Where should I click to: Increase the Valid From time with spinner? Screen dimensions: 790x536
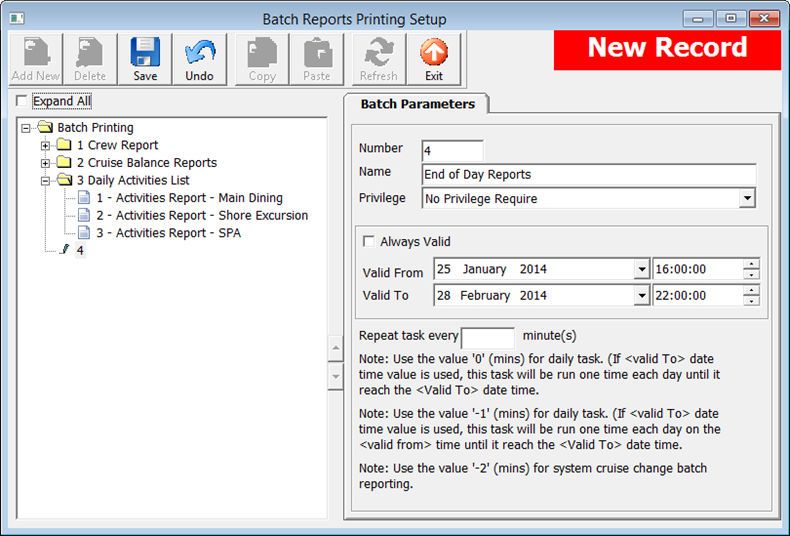tap(751, 264)
